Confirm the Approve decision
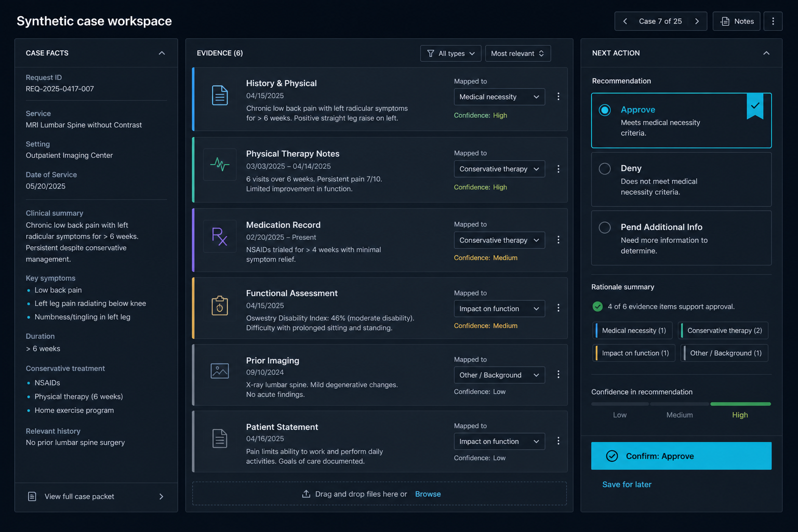Viewport: 798px width, 532px height. [x=681, y=456]
